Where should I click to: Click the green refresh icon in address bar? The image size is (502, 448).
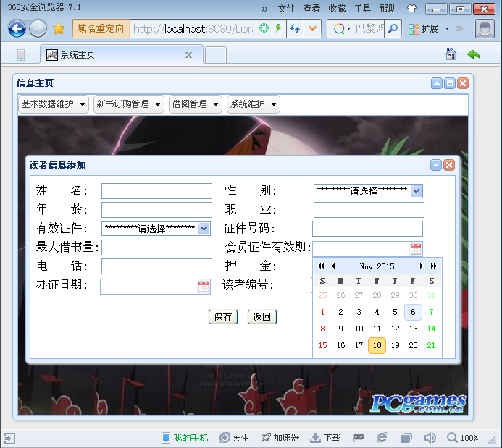[x=264, y=28]
